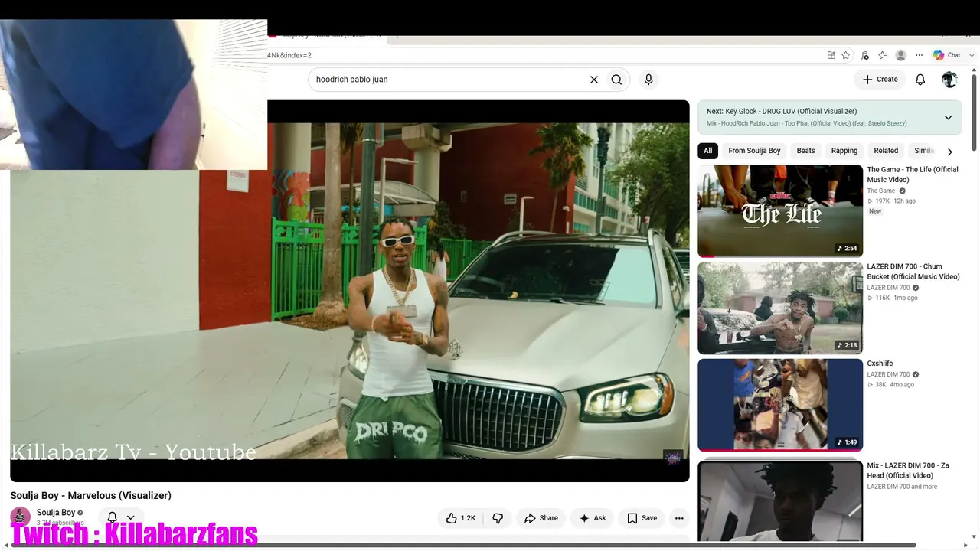
Task: Open 'The Game - The Life' title
Action: click(x=913, y=174)
